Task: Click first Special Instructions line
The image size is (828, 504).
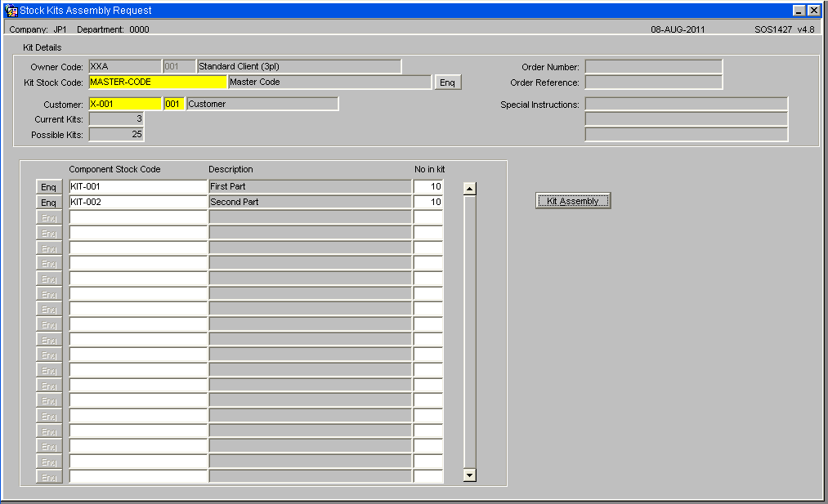Action: 687,104
